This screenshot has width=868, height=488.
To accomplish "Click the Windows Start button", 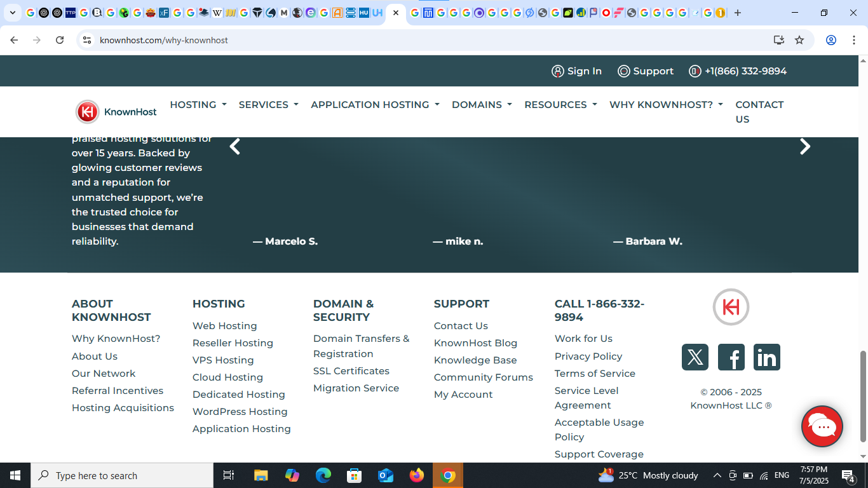I will 15,475.
